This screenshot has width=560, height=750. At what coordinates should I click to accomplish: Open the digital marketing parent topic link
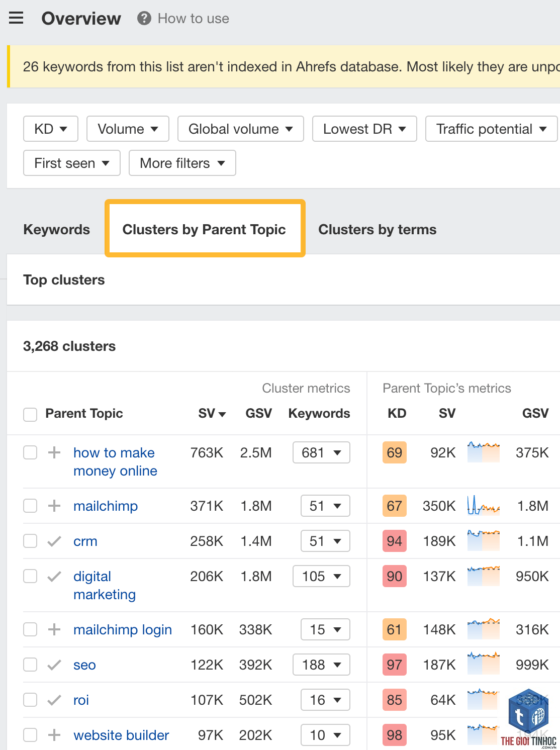coord(105,585)
